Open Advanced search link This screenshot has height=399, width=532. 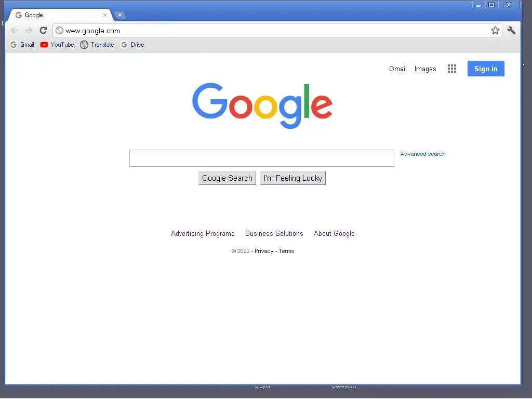point(423,154)
